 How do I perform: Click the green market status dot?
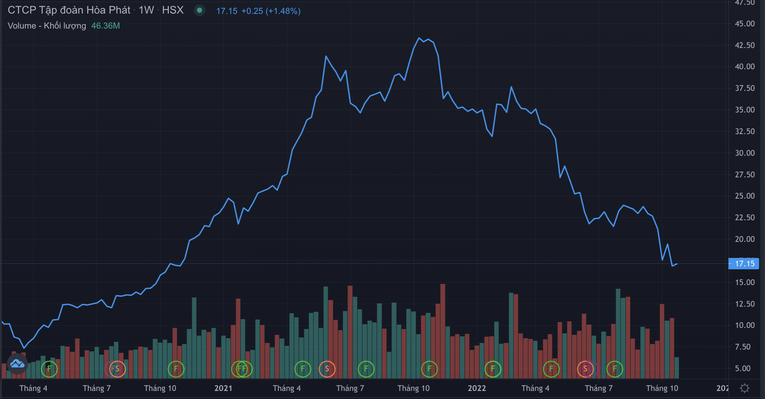(199, 10)
